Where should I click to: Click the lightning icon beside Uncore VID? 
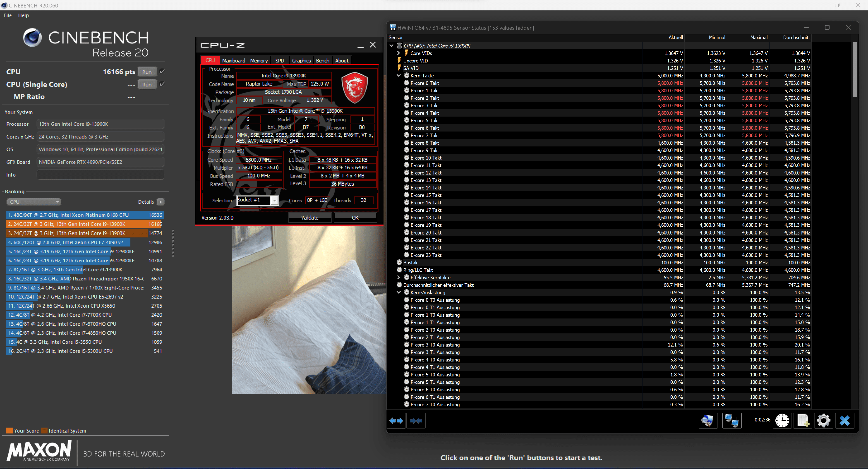(399, 60)
